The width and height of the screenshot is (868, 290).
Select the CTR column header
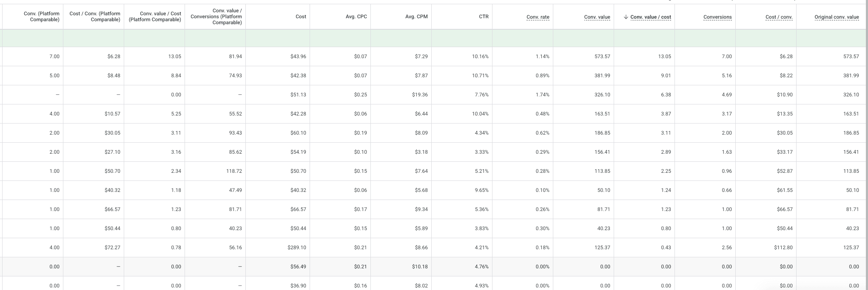[484, 17]
